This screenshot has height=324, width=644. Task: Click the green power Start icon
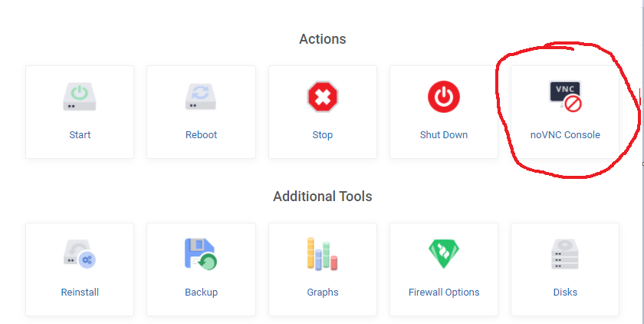point(80,97)
